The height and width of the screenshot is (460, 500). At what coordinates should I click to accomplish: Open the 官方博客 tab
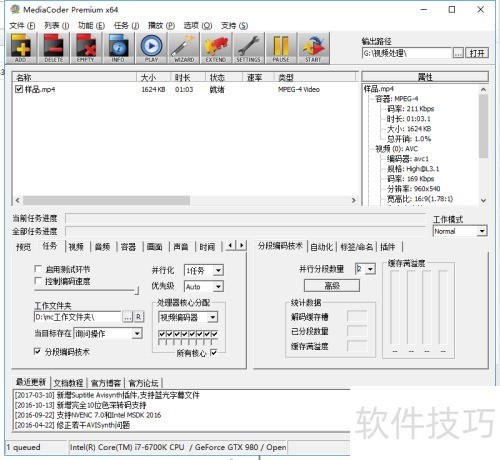[106, 383]
